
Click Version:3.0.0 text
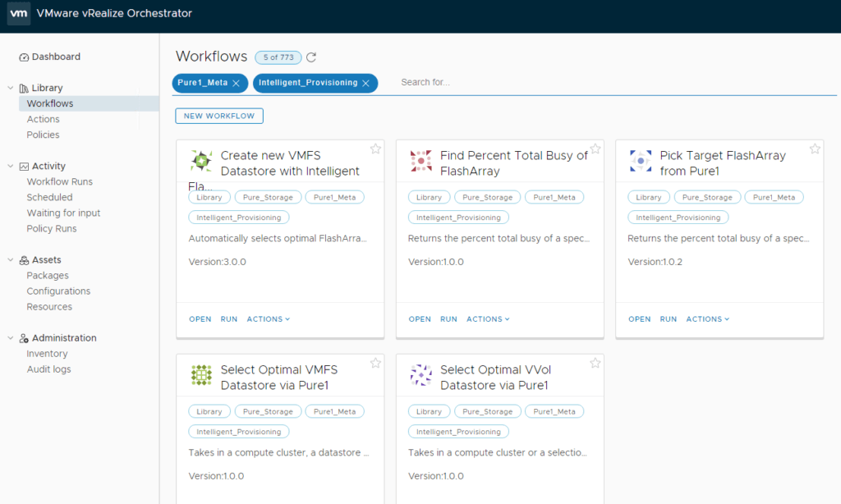pyautogui.click(x=217, y=262)
